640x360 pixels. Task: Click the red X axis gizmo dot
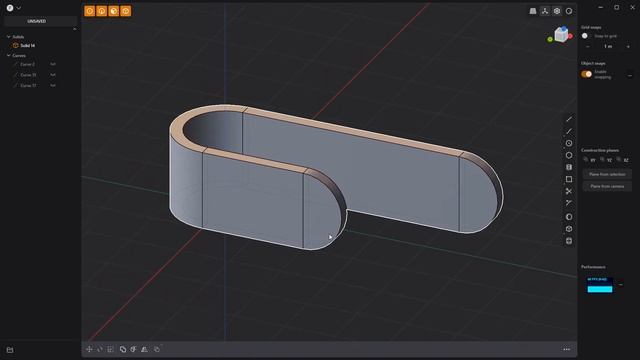click(x=570, y=36)
